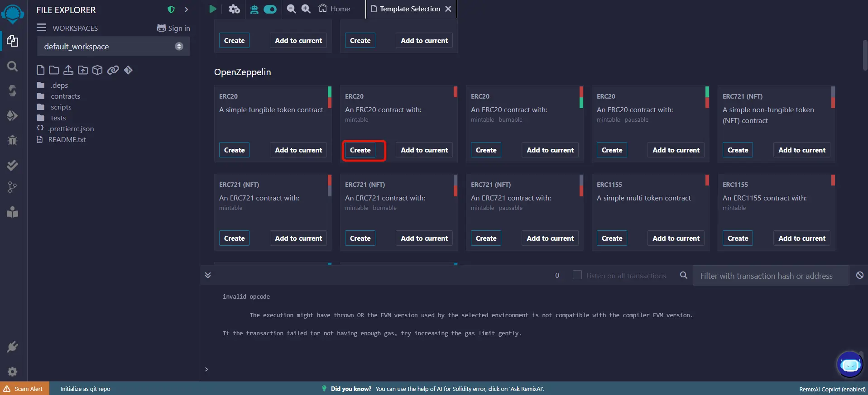Expand the contracts folder
This screenshot has height=395, width=868.
65,96
